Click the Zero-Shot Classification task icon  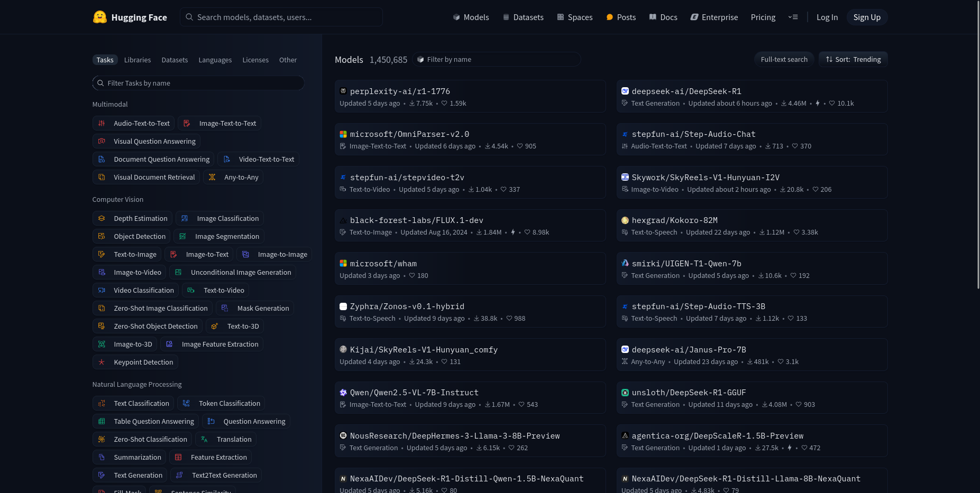102,439
